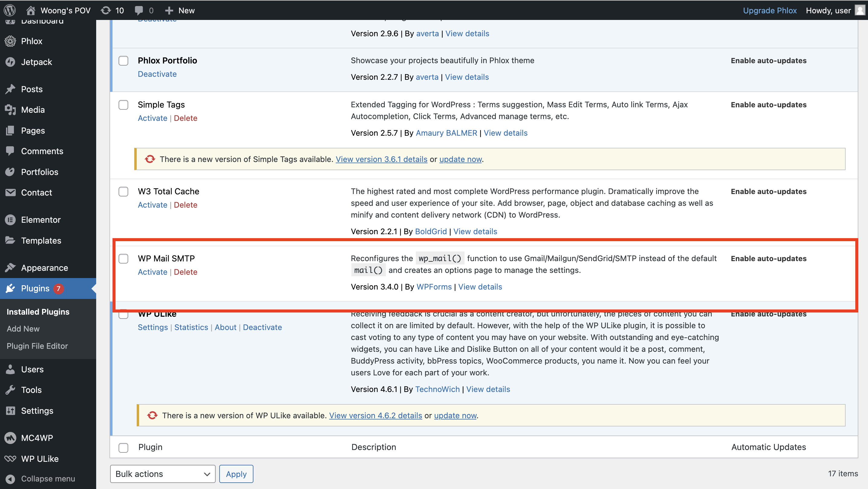Click the comments bubble icon in admin bar
The image size is (868, 489).
pos(139,10)
